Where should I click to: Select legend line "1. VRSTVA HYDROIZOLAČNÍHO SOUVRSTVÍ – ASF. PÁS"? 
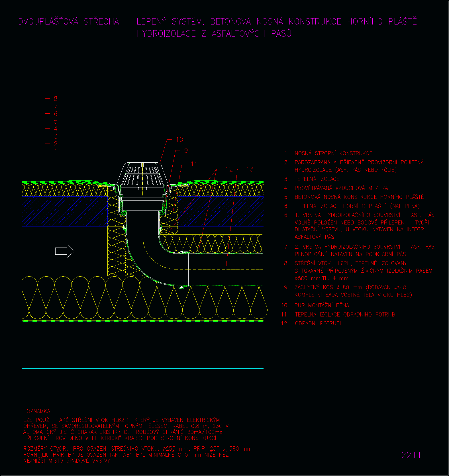[365, 215]
